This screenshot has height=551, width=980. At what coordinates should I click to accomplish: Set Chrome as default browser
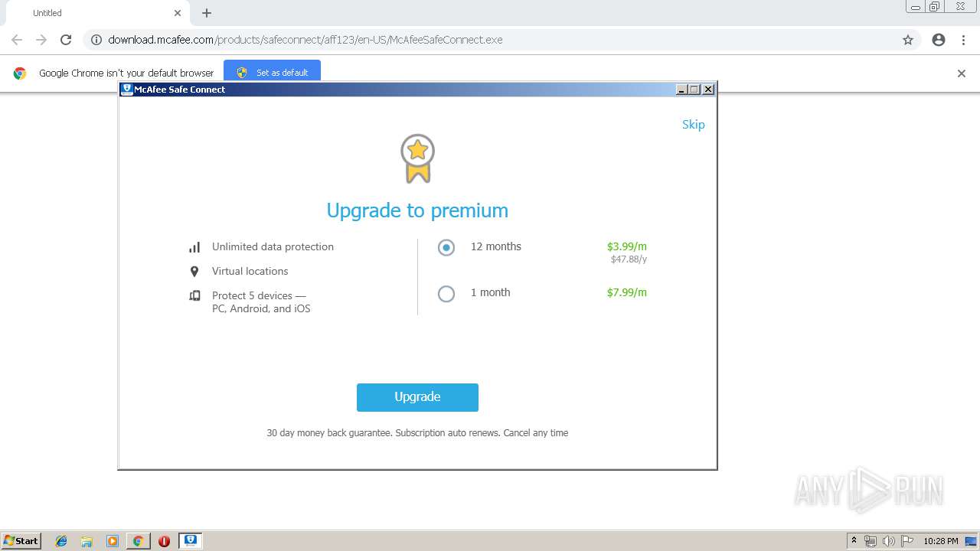coord(273,73)
